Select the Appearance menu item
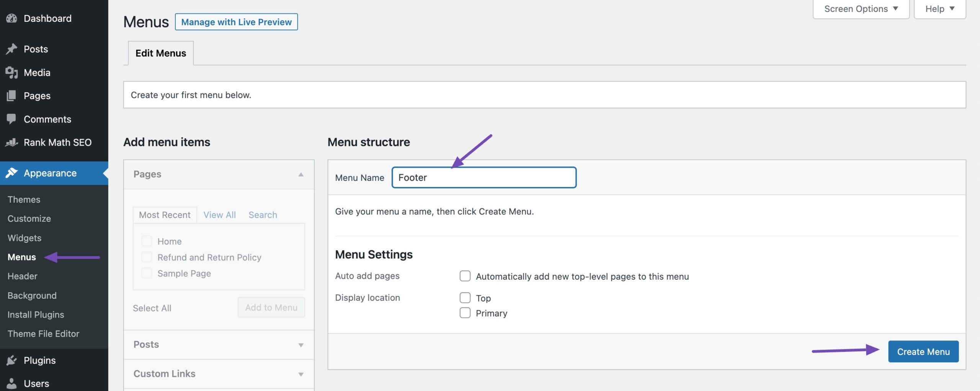This screenshot has width=980, height=391. coord(54,173)
